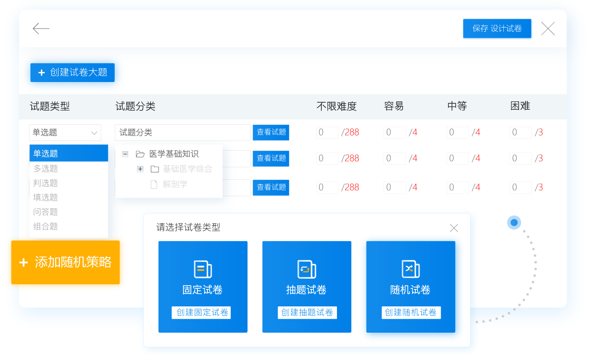590x364 pixels.
Task: Expand the 基础医学综合 tree node
Action: point(140,169)
